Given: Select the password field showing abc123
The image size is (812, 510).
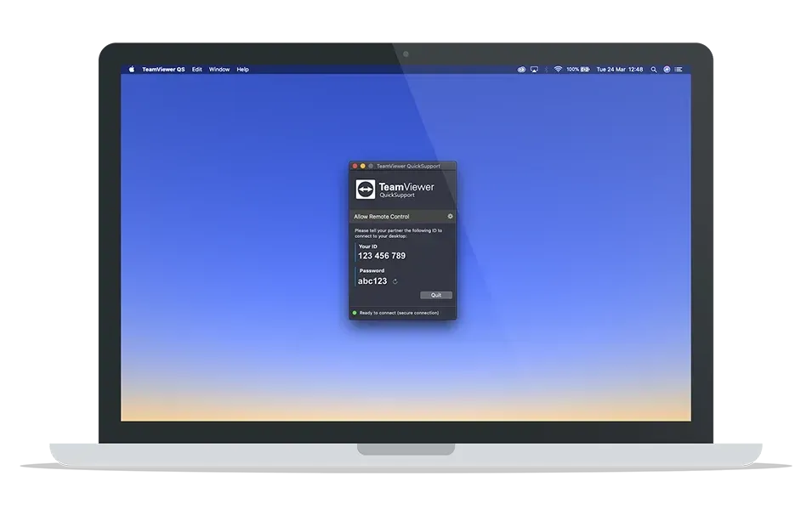Looking at the screenshot, I should [372, 280].
